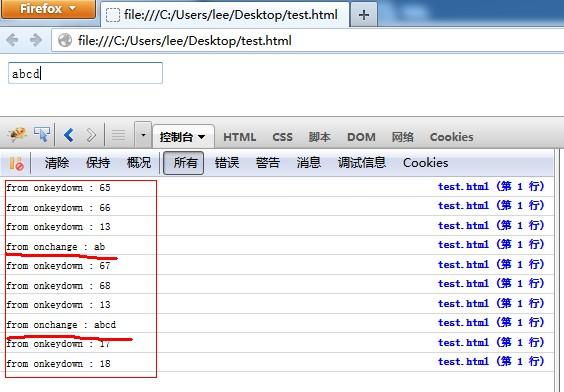Toggle the 保持 persist button
Viewport: 564px width, 392px height.
[98, 163]
